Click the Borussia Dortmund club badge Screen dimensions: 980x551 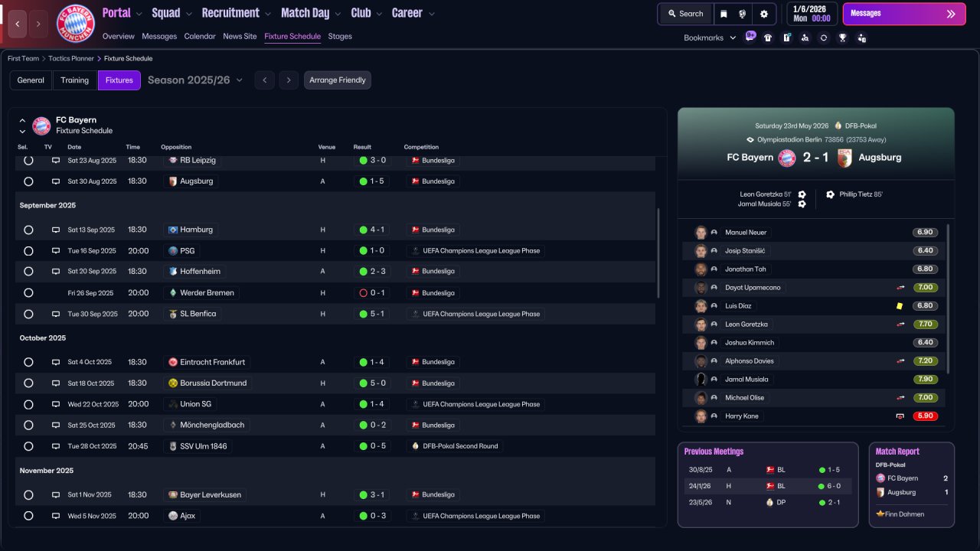click(173, 383)
